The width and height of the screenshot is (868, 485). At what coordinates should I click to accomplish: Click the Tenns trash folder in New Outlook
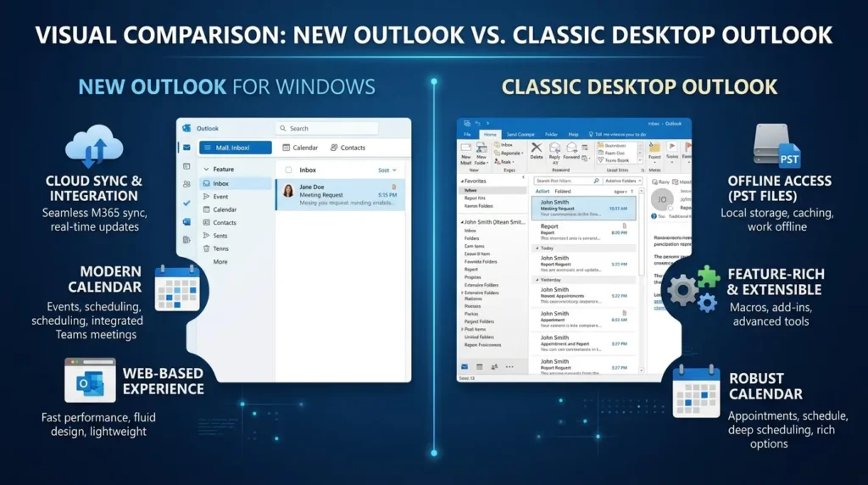pos(216,248)
